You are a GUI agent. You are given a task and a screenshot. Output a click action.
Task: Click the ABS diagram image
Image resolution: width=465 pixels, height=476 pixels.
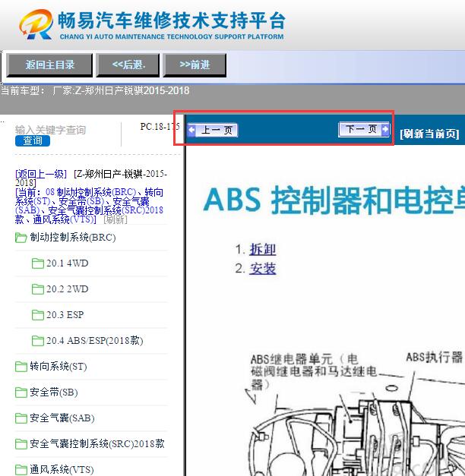(355, 413)
